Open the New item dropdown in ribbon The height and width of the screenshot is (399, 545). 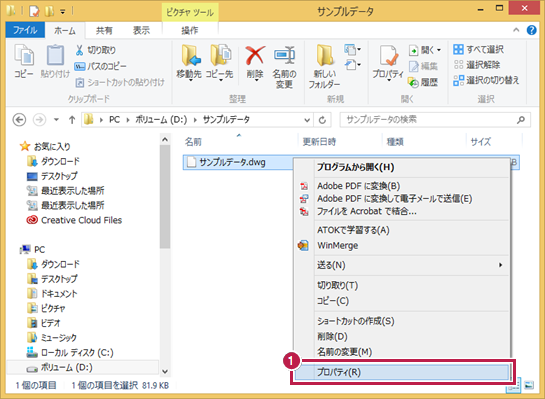click(x=352, y=50)
